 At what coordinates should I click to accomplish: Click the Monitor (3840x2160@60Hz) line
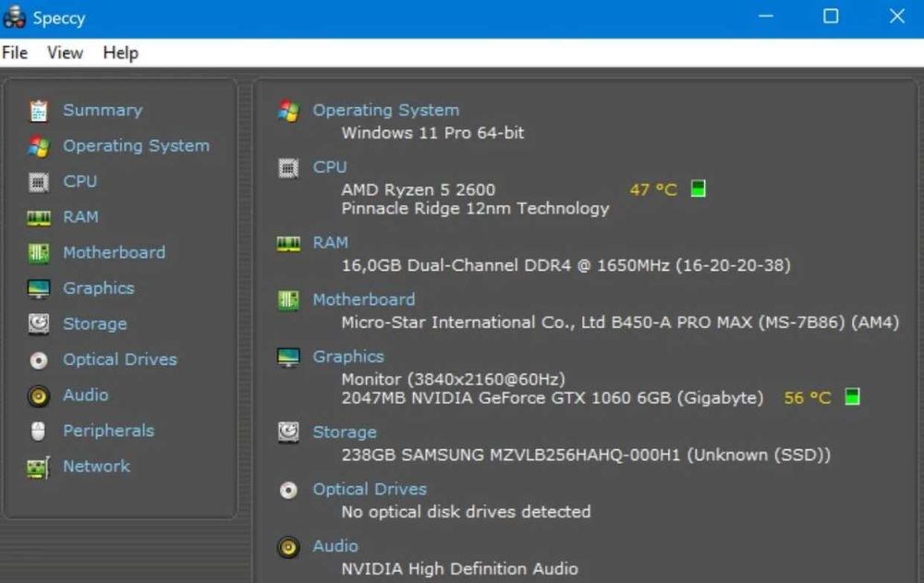(x=453, y=379)
